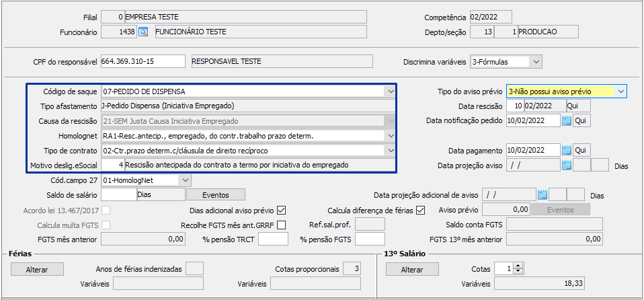Click the CPF do responsável field
This screenshot has width=644, height=300.
[x=142, y=61]
